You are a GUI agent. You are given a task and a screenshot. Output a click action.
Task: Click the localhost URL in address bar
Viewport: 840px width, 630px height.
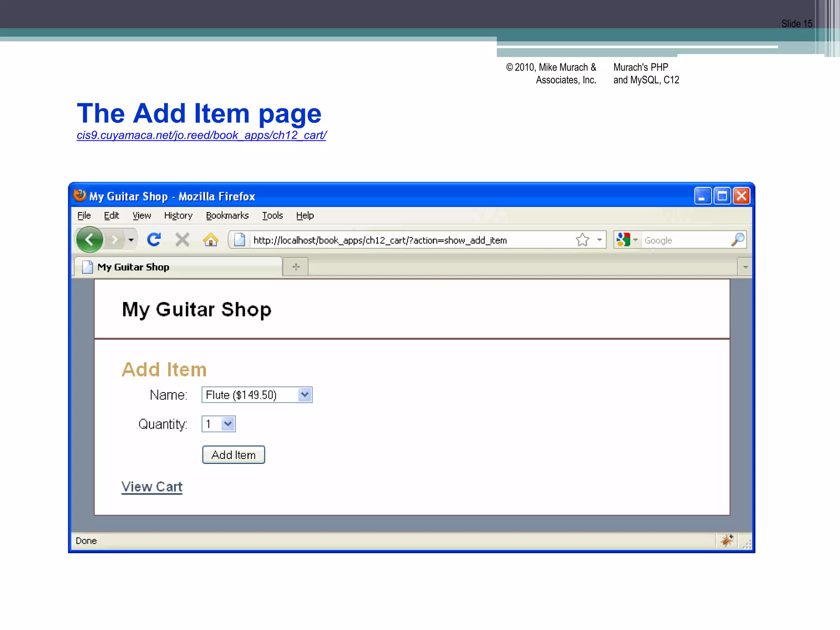coord(380,240)
